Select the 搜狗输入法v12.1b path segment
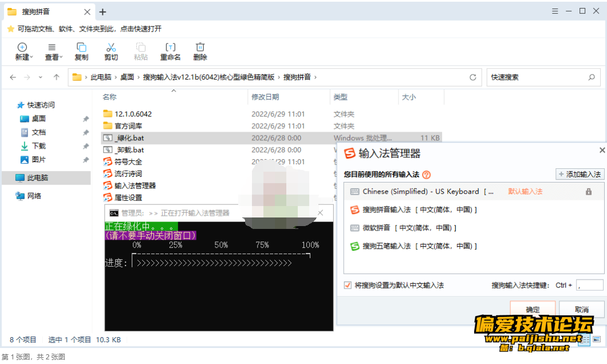 [208, 77]
